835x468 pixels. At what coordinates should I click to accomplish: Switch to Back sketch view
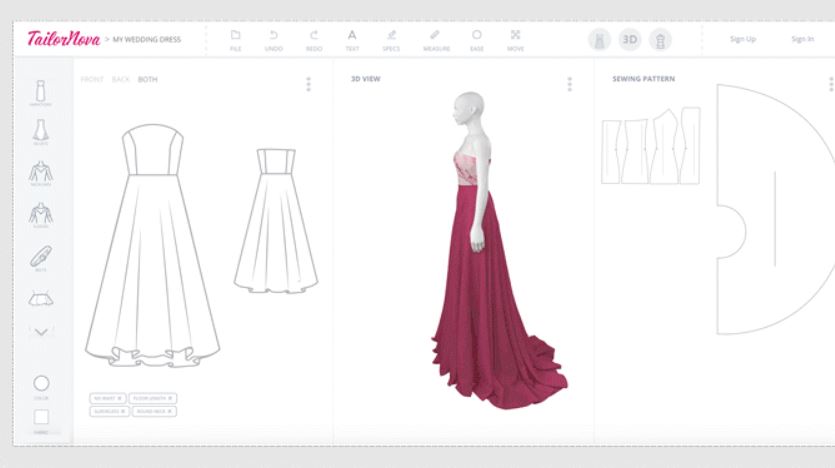click(x=121, y=79)
